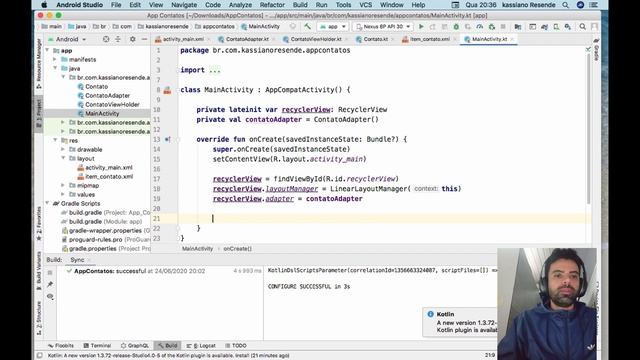Open the VCS menu
The width and height of the screenshot is (640, 360).
click(x=365, y=5)
